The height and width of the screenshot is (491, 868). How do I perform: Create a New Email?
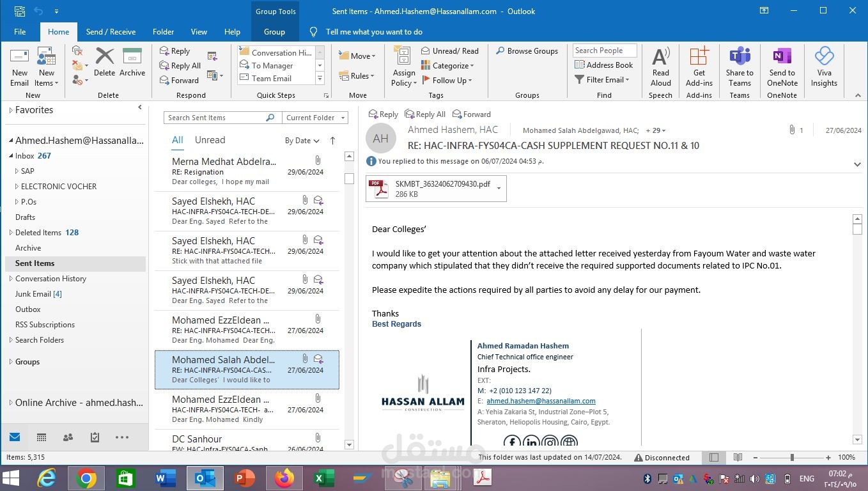click(19, 67)
